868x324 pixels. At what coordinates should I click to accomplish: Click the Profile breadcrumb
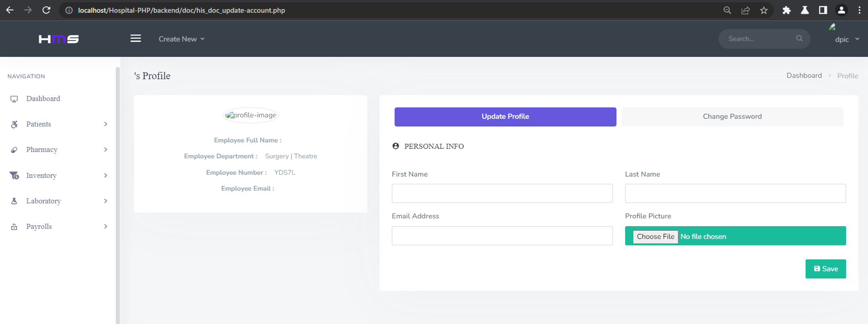click(x=847, y=76)
